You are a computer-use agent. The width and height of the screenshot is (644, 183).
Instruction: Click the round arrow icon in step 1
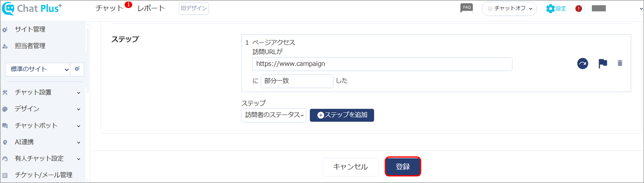583,64
